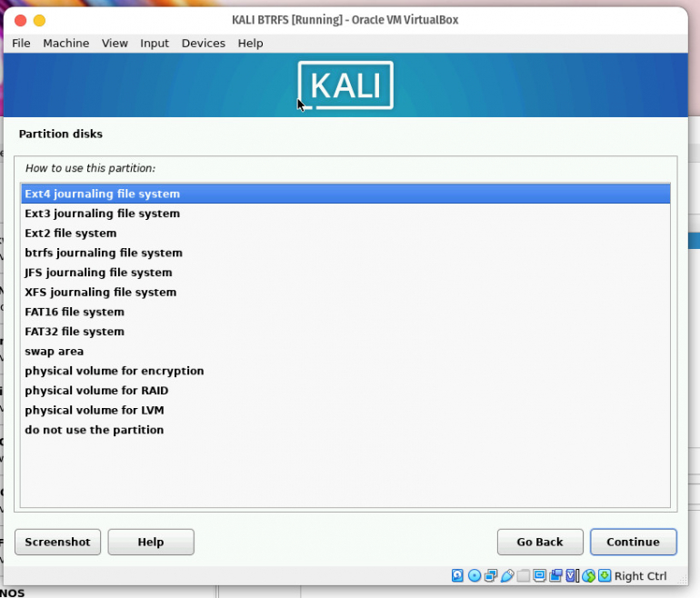
Task: Click the hard disk activity status icon
Action: (457, 575)
